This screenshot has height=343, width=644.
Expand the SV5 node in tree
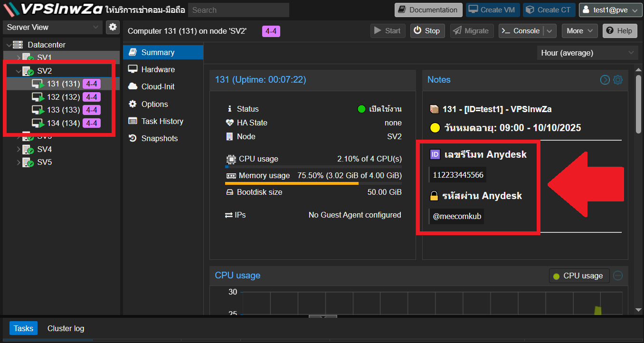pyautogui.click(x=19, y=162)
